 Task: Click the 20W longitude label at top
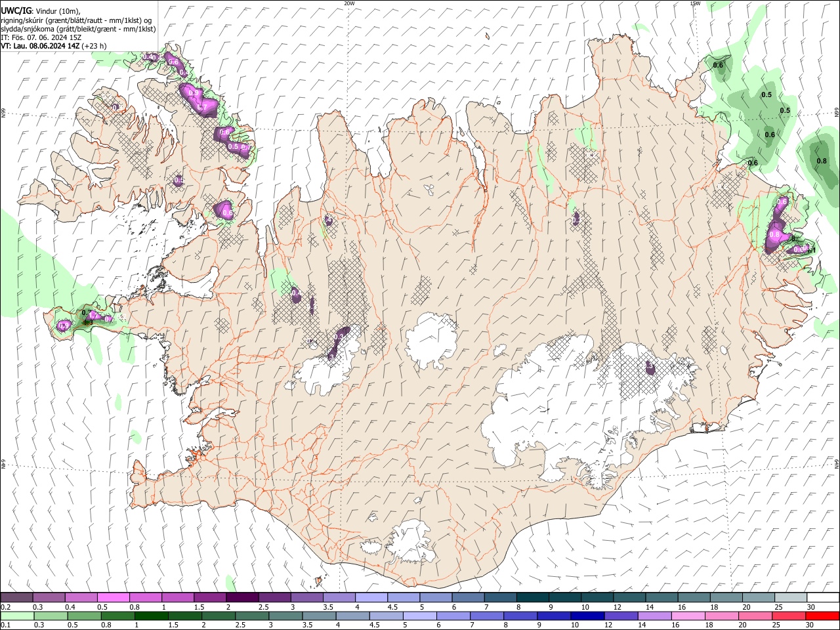[x=349, y=3]
